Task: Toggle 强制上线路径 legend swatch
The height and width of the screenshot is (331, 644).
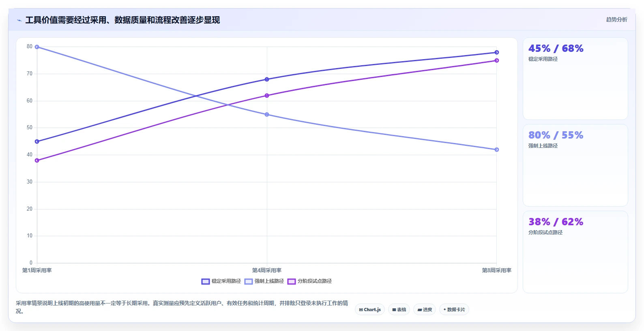Action: (x=249, y=281)
